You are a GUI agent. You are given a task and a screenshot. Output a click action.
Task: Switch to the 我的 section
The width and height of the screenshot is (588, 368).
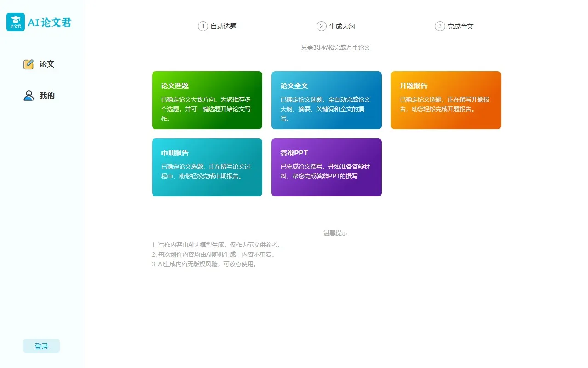point(47,95)
